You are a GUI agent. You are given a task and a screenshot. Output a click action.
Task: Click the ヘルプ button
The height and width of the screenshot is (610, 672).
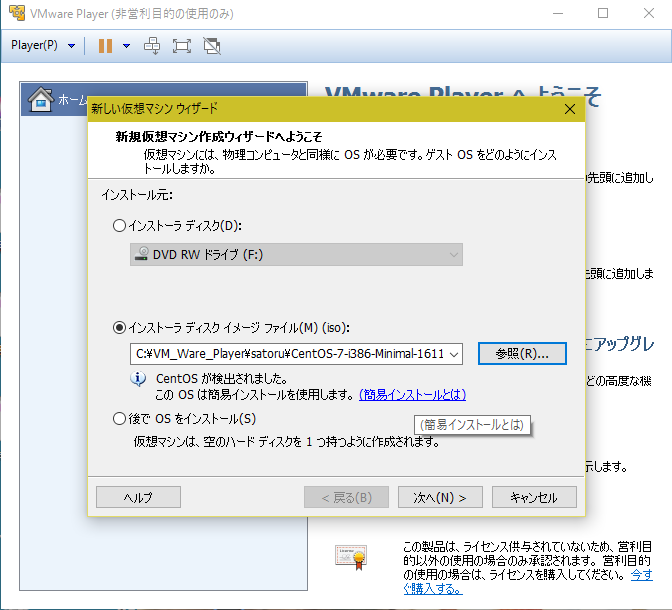point(138,497)
